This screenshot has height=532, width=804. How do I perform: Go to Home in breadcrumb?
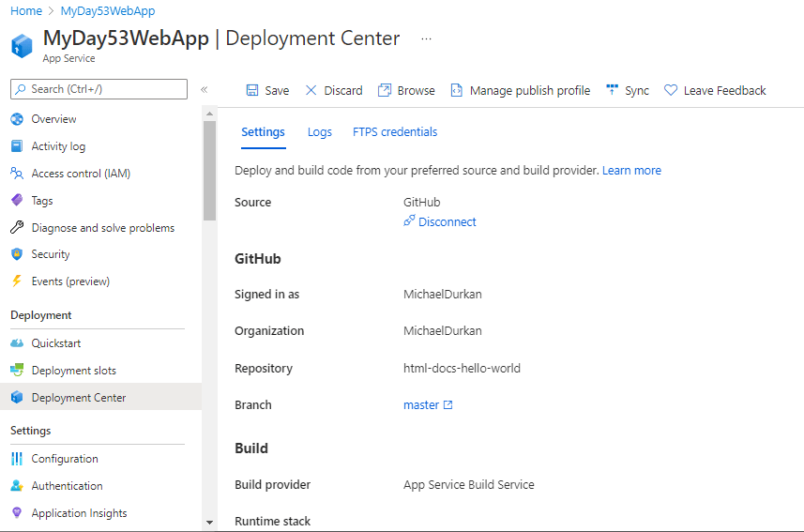[x=26, y=11]
